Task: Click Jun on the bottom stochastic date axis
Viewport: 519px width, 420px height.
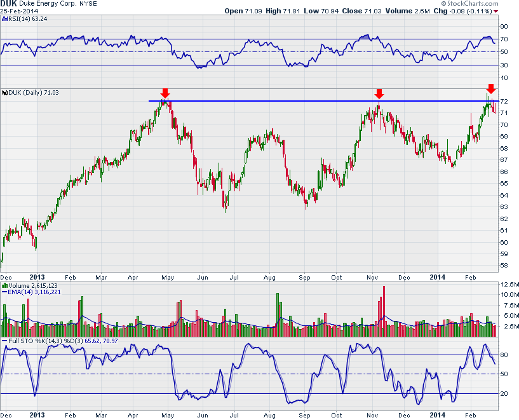Action: pyautogui.click(x=203, y=415)
